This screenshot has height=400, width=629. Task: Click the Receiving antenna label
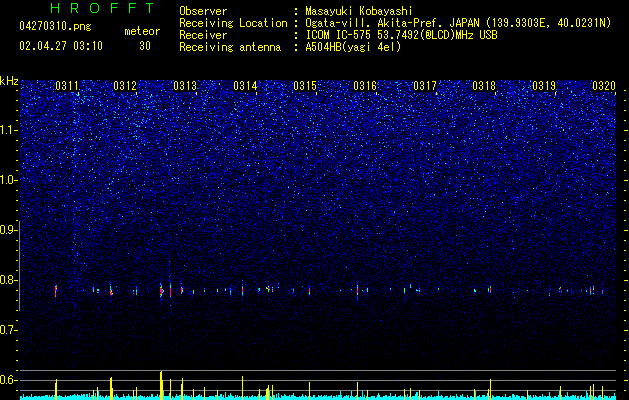coord(230,47)
